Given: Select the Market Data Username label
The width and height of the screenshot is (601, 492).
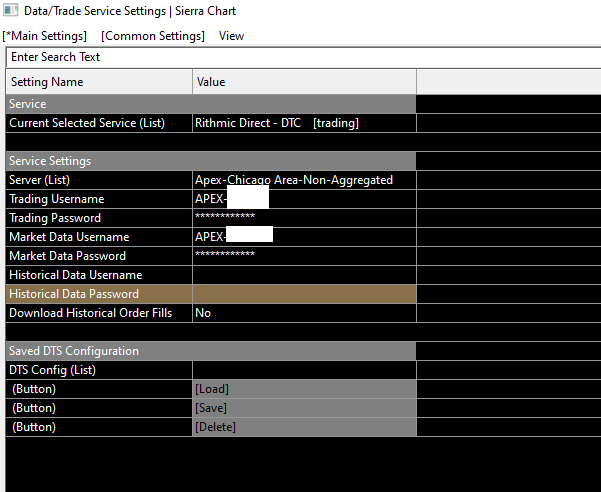Looking at the screenshot, I should tap(69, 237).
